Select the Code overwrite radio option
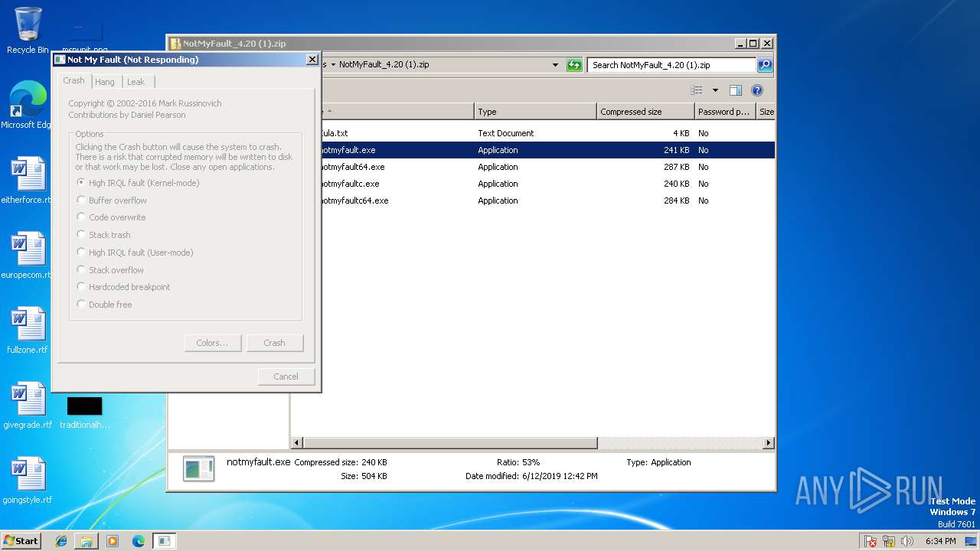This screenshot has width=980, height=551. (x=111, y=217)
